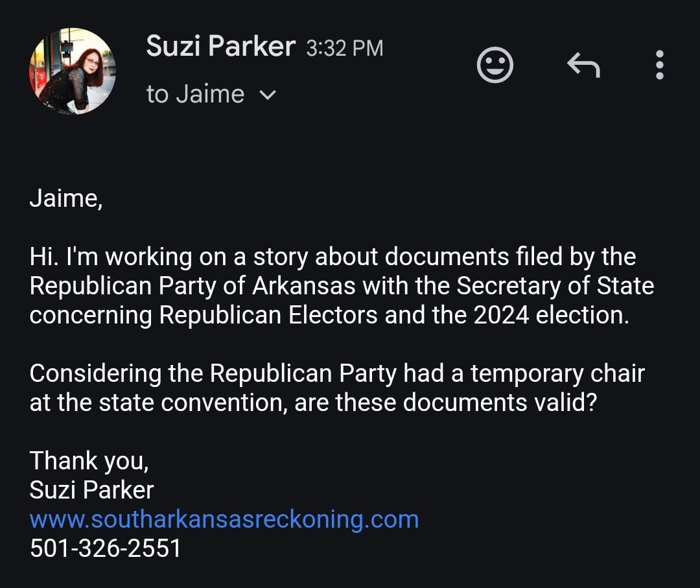
Task: Click the words "2024 election" in the message
Action: [552, 315]
